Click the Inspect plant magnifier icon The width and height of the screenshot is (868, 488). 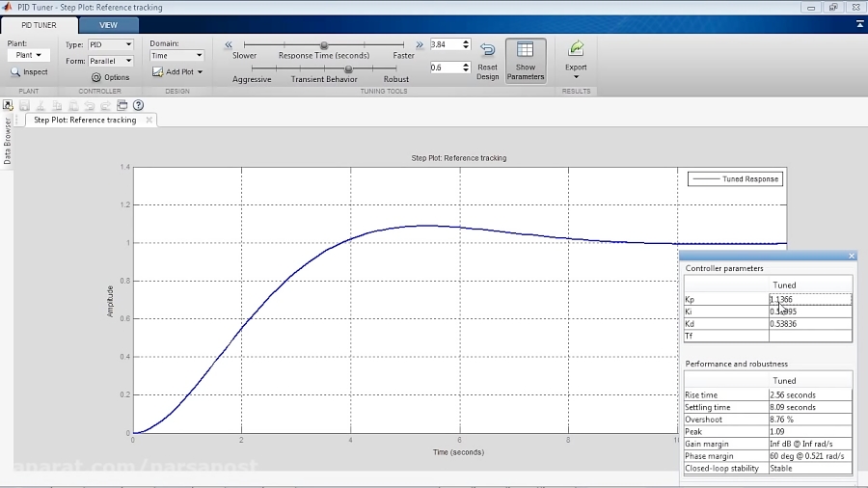[x=16, y=72]
